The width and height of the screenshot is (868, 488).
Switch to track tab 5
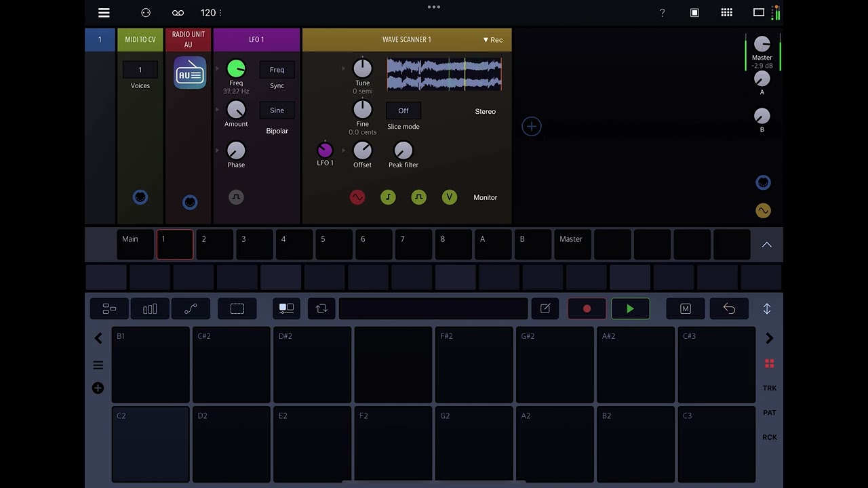(334, 245)
